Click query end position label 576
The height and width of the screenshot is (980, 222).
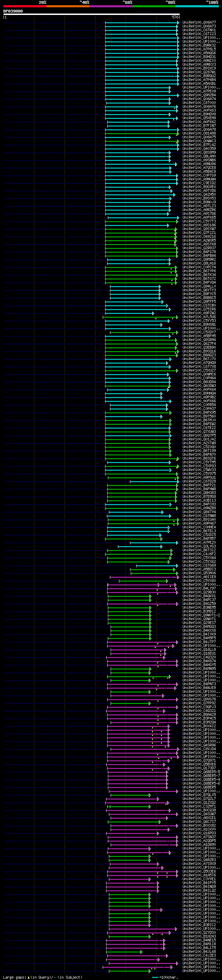pyautogui.click(x=175, y=17)
